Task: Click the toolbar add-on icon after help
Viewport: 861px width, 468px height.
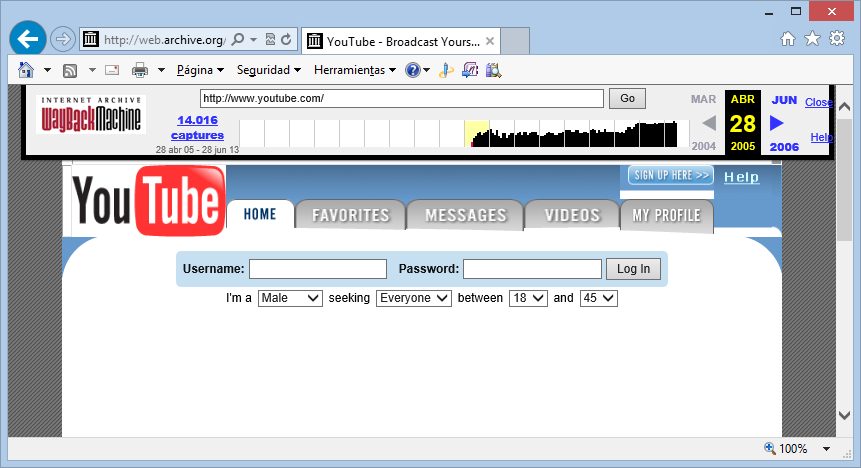Action: 446,70
